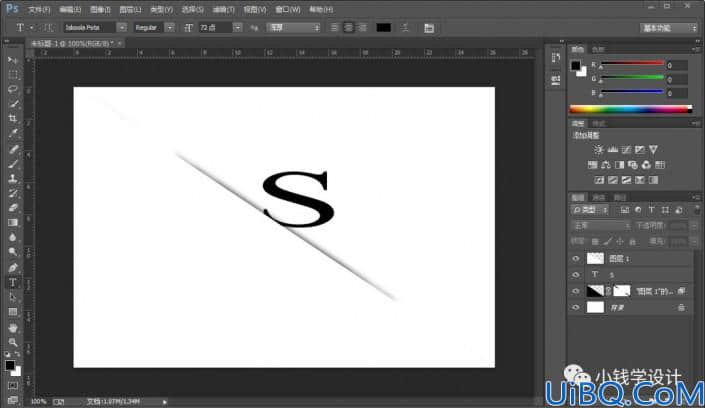Image resolution: width=705 pixels, height=408 pixels.
Task: Select the History Brush tool
Action: [x=13, y=193]
